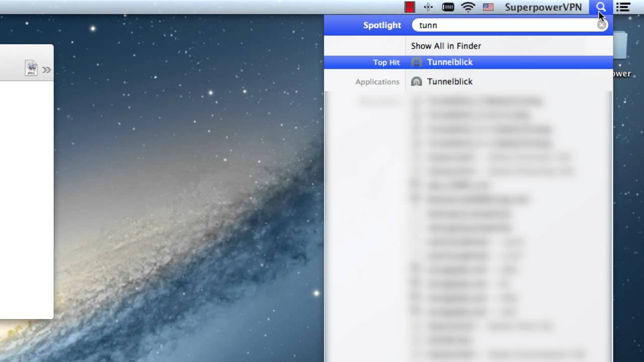
Task: Clear the Spotlight search field
Action: [x=602, y=25]
